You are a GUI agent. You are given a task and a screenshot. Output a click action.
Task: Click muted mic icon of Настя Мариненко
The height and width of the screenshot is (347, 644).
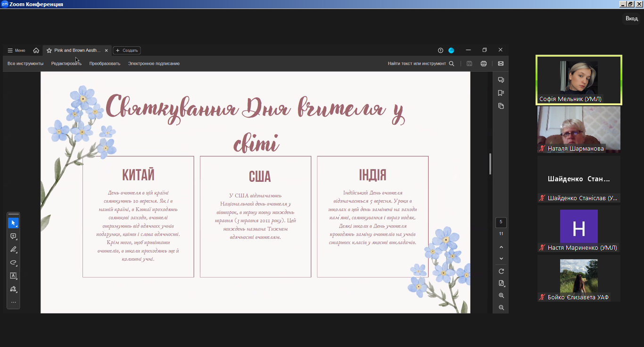click(543, 248)
